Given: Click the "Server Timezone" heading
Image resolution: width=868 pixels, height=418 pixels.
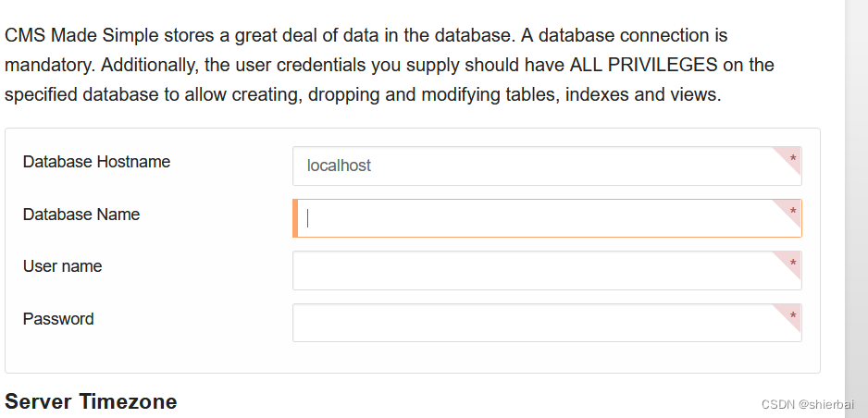Looking at the screenshot, I should [91, 401].
